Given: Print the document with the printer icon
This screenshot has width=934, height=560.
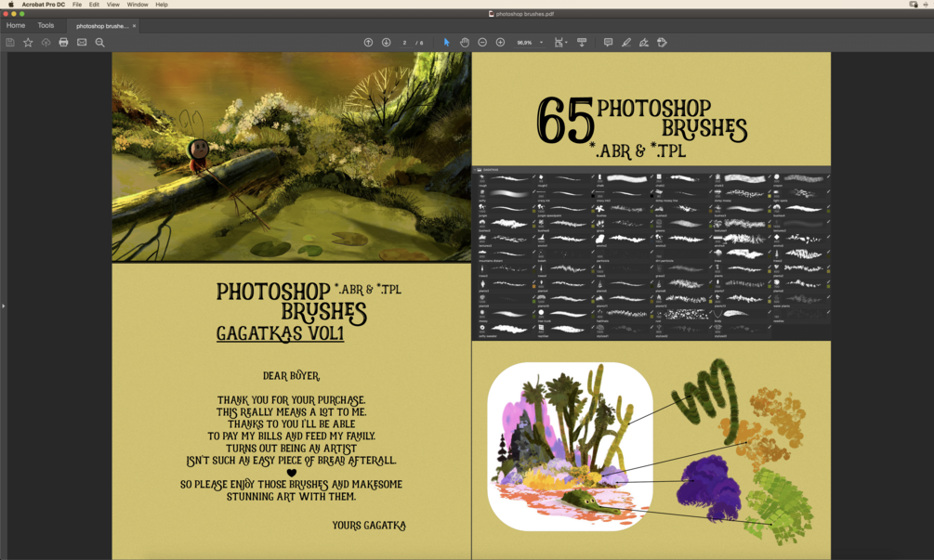Looking at the screenshot, I should click(64, 42).
